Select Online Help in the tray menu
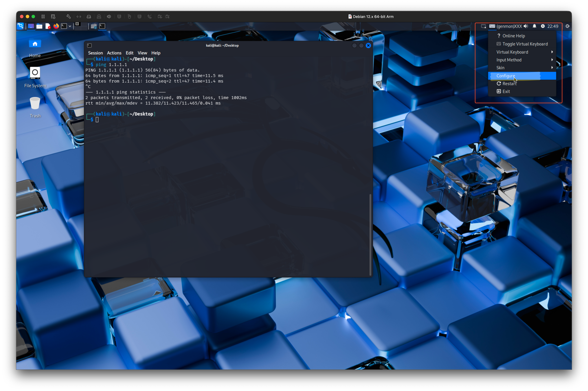 coord(522,36)
